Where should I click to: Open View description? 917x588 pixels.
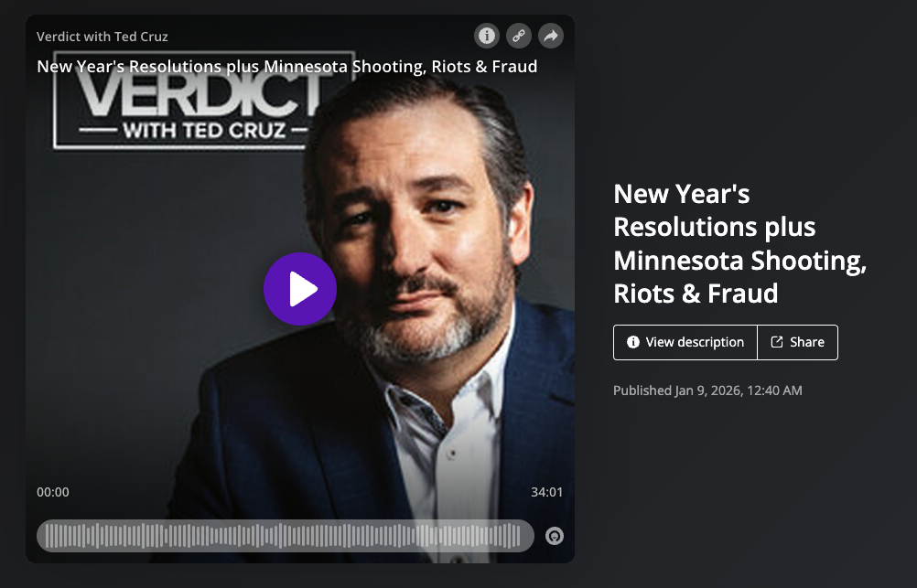point(685,343)
